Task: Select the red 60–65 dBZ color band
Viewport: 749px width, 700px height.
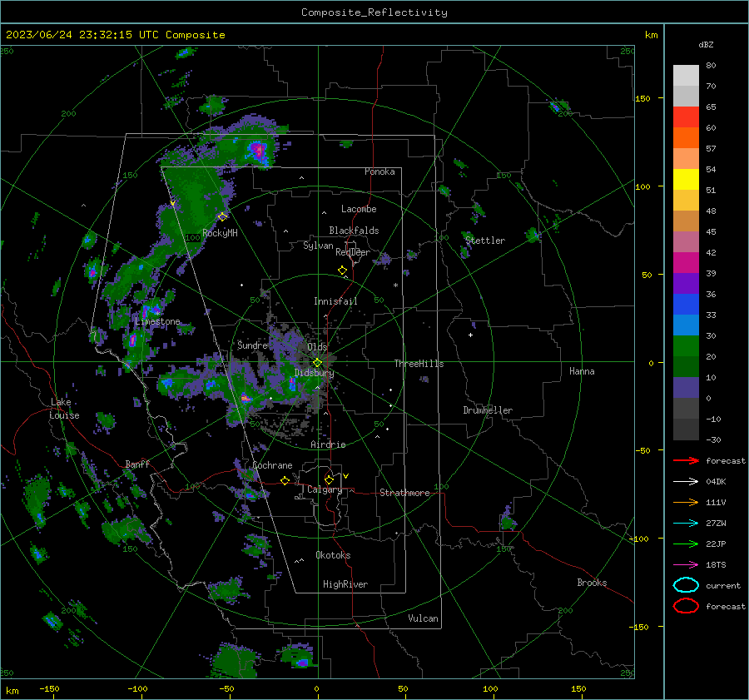Action: 686,117
